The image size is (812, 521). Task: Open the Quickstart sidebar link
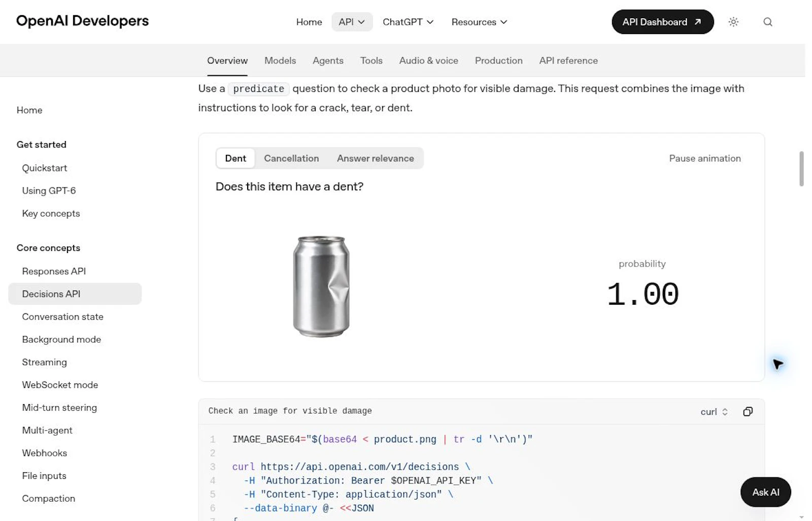45,168
